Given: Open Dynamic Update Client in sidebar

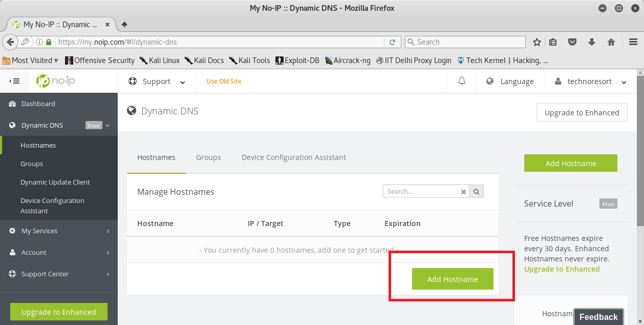Looking at the screenshot, I should 59,182.
